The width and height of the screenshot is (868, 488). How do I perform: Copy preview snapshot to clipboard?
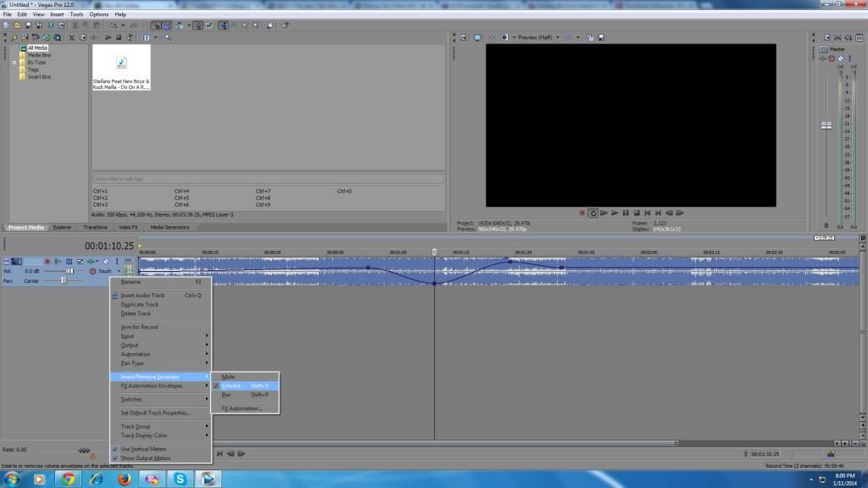590,37
